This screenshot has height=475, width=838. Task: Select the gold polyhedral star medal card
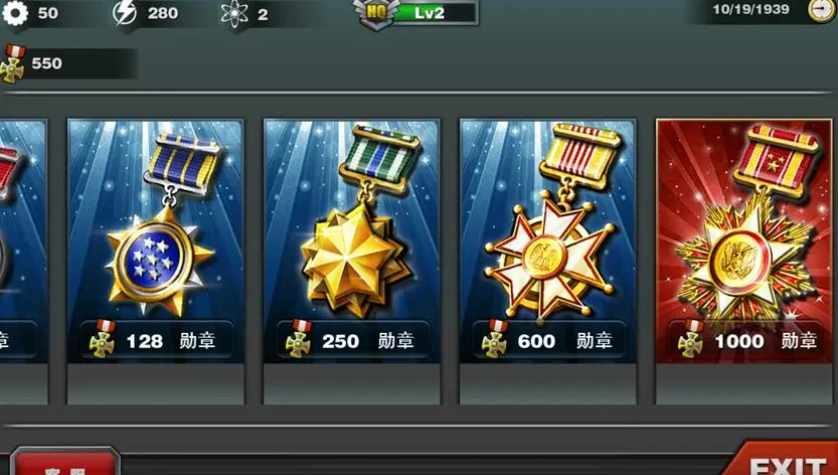(x=352, y=240)
